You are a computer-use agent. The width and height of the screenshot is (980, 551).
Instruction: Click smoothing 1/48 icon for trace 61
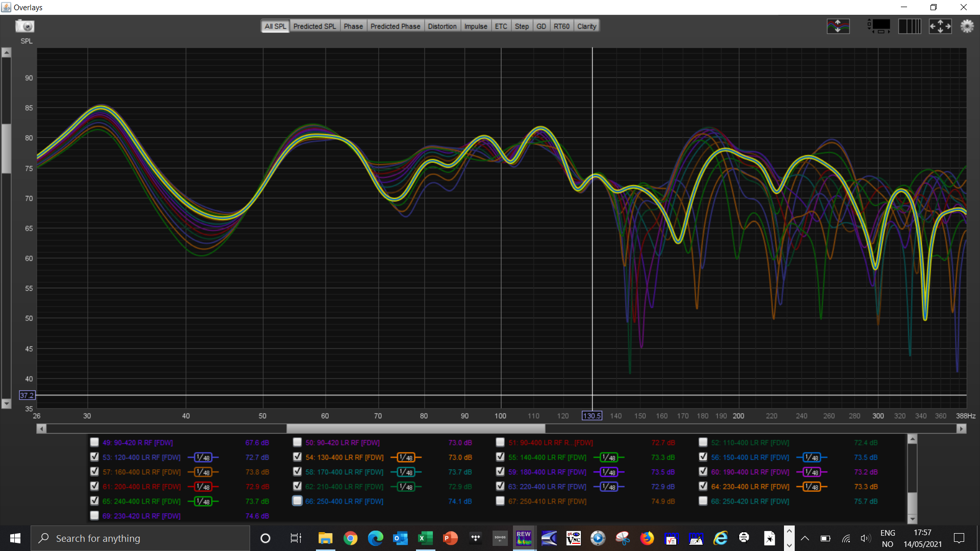click(x=203, y=487)
